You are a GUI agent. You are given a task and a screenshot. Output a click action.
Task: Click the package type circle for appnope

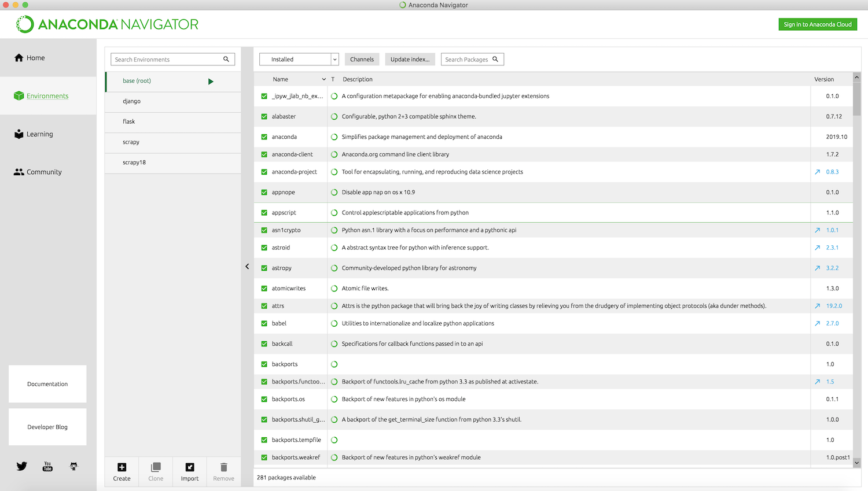pos(334,193)
